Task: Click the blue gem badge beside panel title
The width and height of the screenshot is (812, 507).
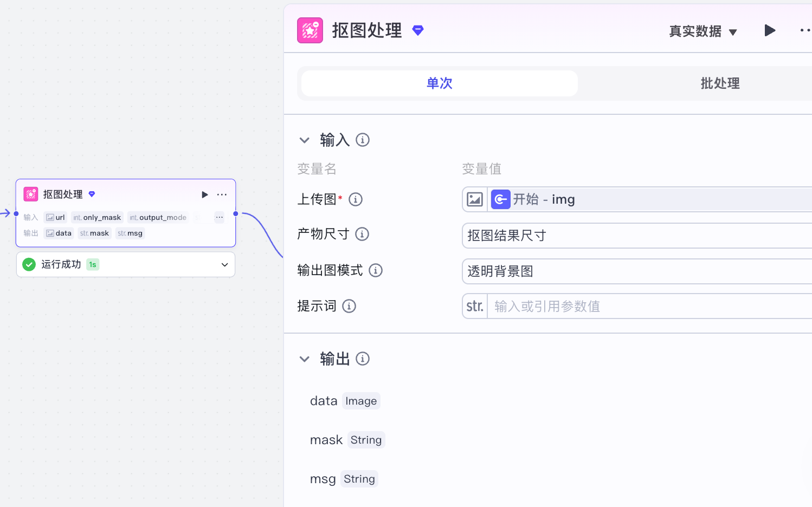Action: [418, 30]
